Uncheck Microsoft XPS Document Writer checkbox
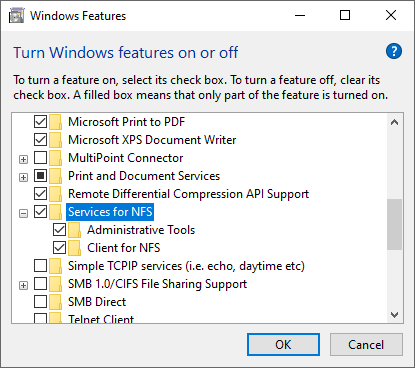 (x=40, y=140)
